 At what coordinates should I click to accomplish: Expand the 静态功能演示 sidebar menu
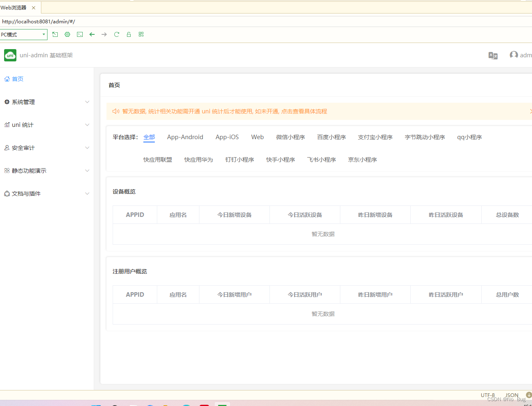click(47, 171)
